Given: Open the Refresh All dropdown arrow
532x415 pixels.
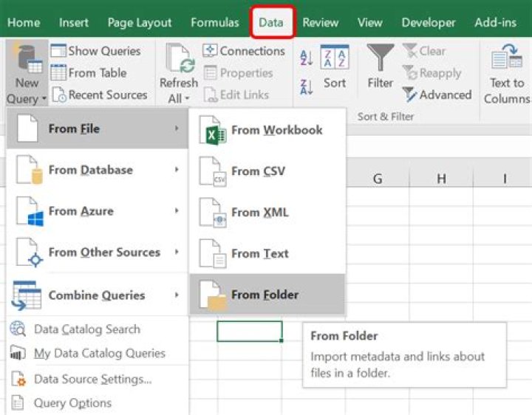Looking at the screenshot, I should click(x=187, y=99).
